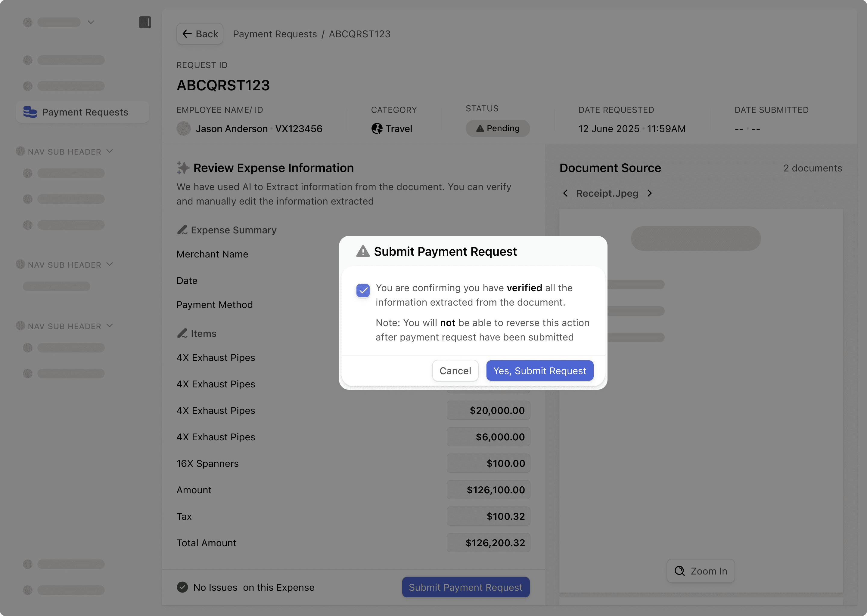Click the sidebar collapse panel icon
The image size is (867, 616).
click(144, 22)
